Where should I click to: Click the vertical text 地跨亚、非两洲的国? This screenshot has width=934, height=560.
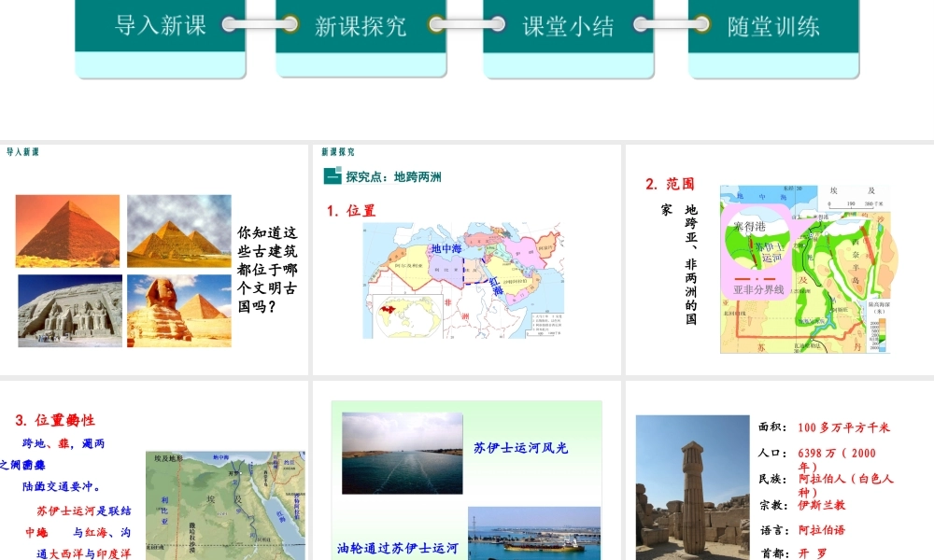point(690,264)
